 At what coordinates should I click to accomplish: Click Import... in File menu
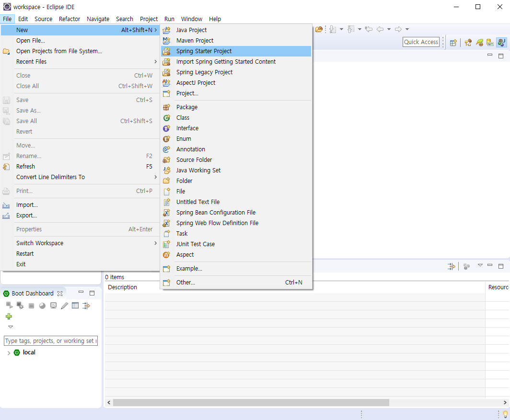point(80,205)
